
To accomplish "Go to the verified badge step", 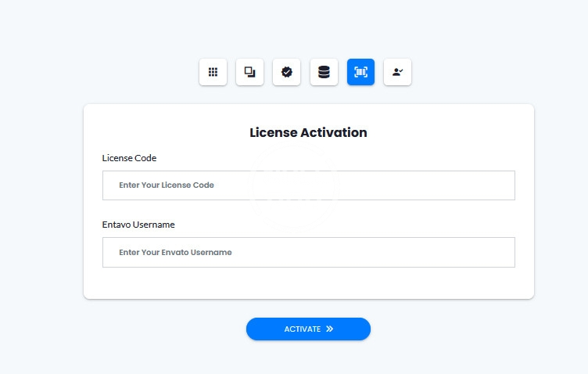I will pyautogui.click(x=287, y=72).
